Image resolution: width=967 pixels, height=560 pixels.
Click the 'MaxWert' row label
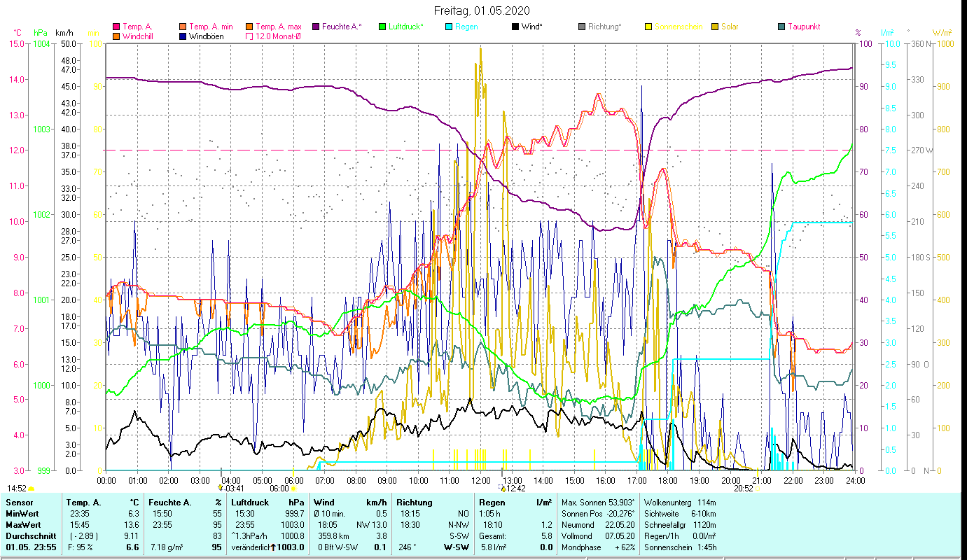click(23, 524)
